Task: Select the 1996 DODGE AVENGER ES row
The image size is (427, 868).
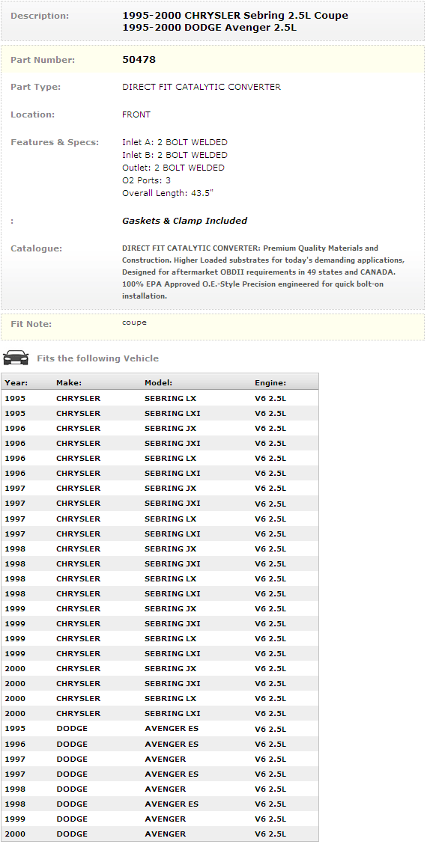Action: click(160, 744)
